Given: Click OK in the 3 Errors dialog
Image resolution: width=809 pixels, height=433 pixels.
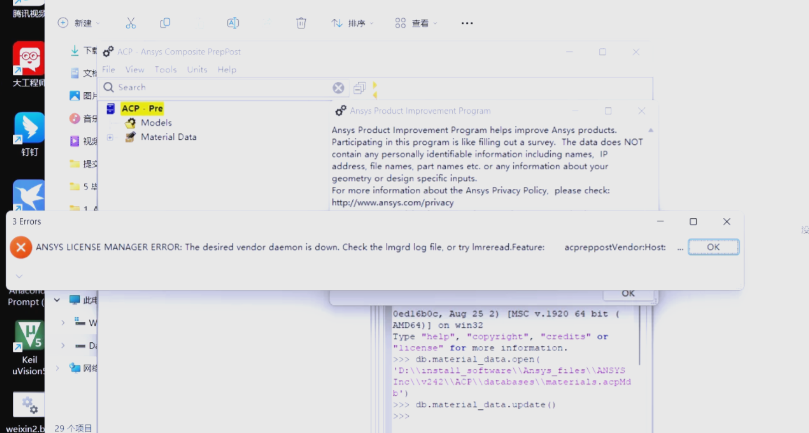Looking at the screenshot, I should coord(713,247).
